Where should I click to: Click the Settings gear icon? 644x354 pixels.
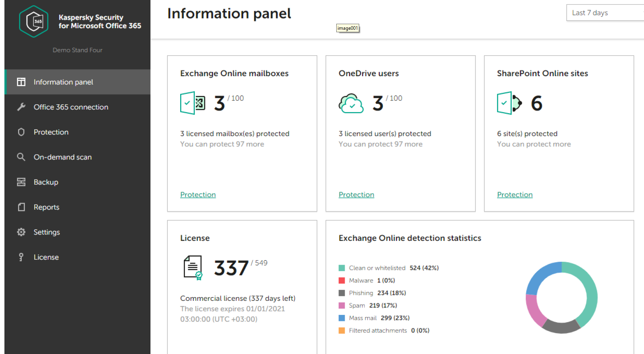pyautogui.click(x=21, y=232)
